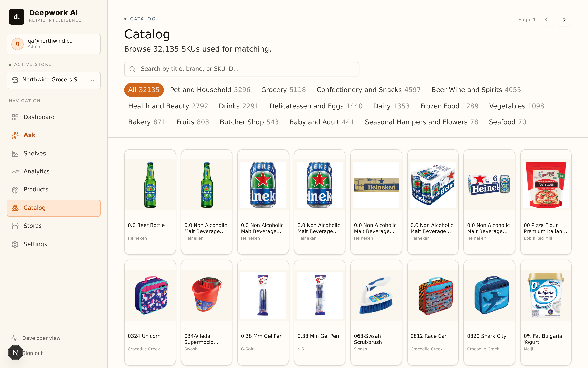
Task: Expand the Northwind Grocers store dropdown
Action: pos(54,80)
